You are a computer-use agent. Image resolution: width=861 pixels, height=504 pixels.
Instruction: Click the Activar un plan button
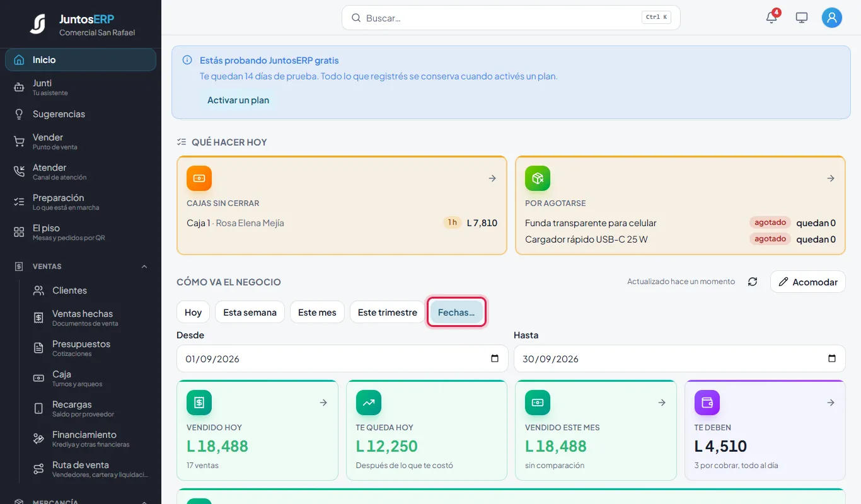238,100
